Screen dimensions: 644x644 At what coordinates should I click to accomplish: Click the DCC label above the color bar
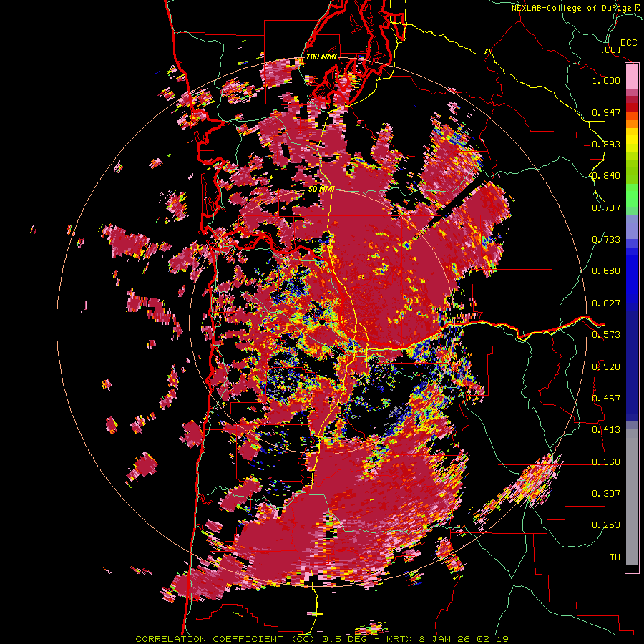pyautogui.click(x=629, y=43)
